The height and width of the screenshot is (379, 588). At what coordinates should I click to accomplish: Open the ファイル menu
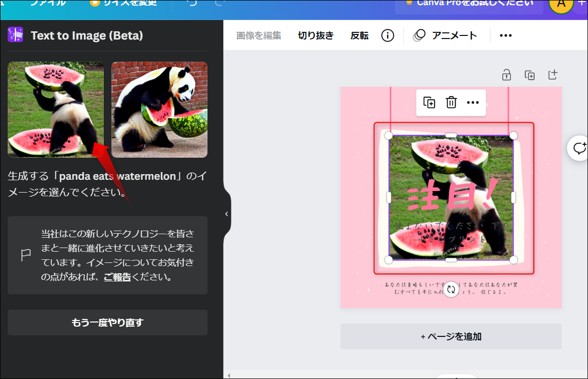pos(48,3)
